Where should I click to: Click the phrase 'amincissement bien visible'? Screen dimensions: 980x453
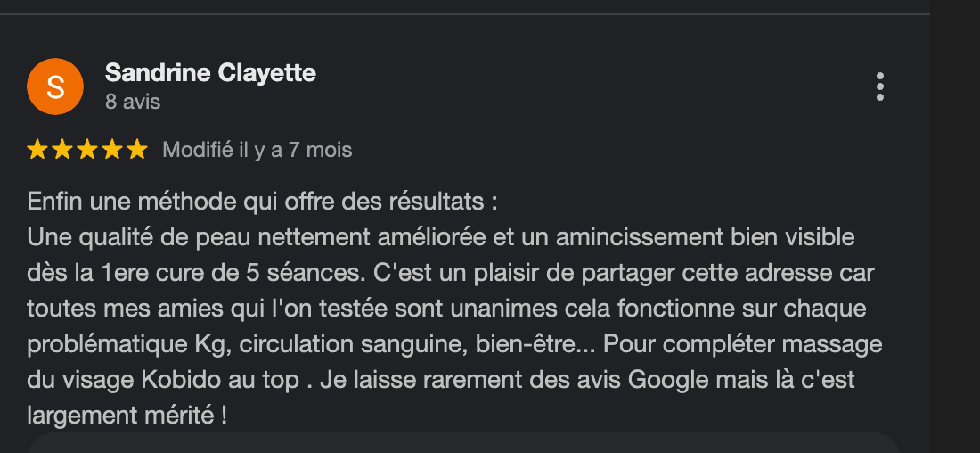705,238
